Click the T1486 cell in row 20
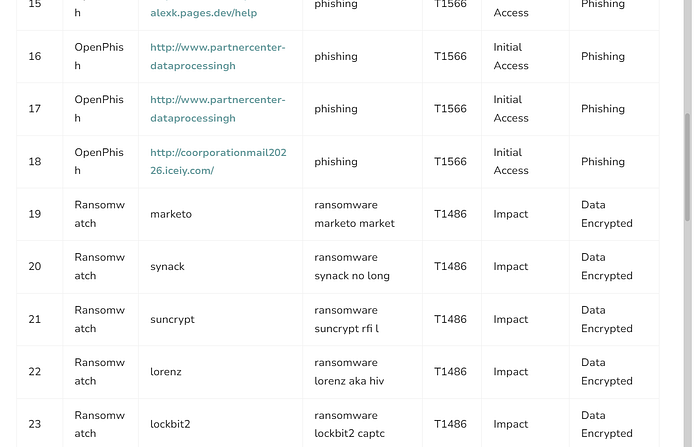This screenshot has height=447, width=700. pyautogui.click(x=452, y=267)
